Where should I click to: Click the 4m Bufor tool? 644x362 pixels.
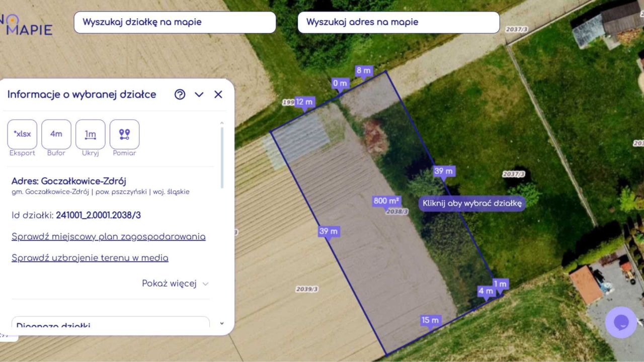[x=56, y=134]
